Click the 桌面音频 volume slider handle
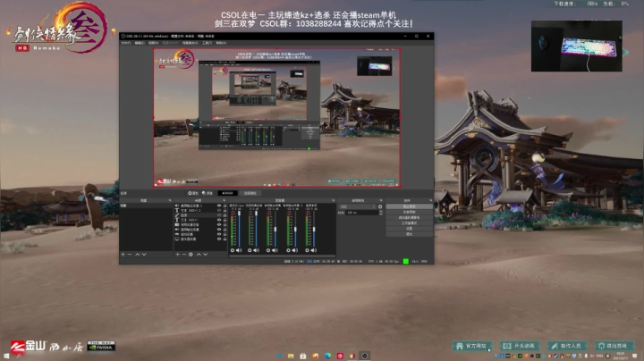The height and width of the screenshot is (361, 644). pos(314,230)
